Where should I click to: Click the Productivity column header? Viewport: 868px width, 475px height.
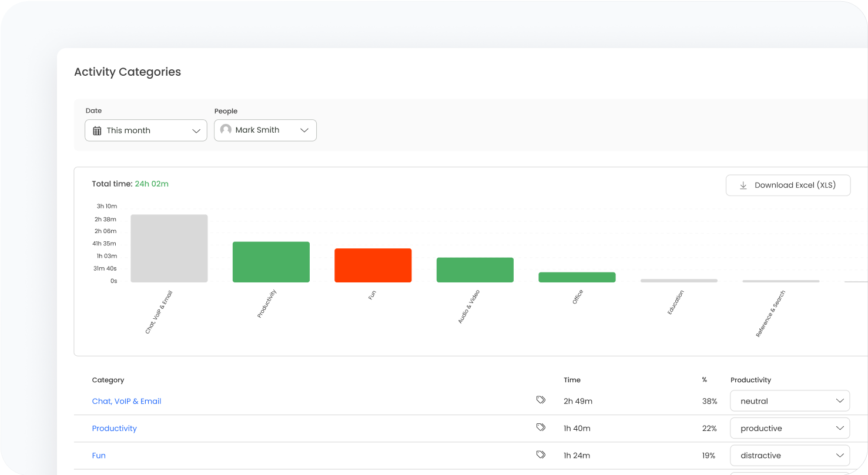point(750,380)
